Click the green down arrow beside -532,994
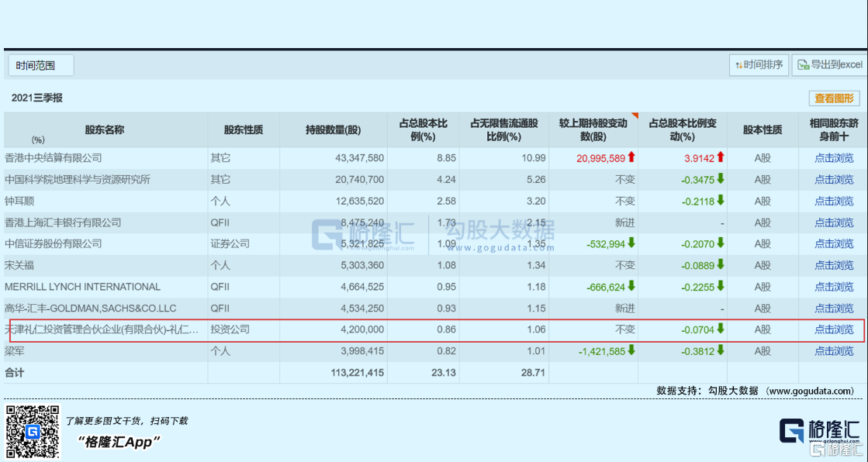868x462 pixels. pyautogui.click(x=631, y=243)
